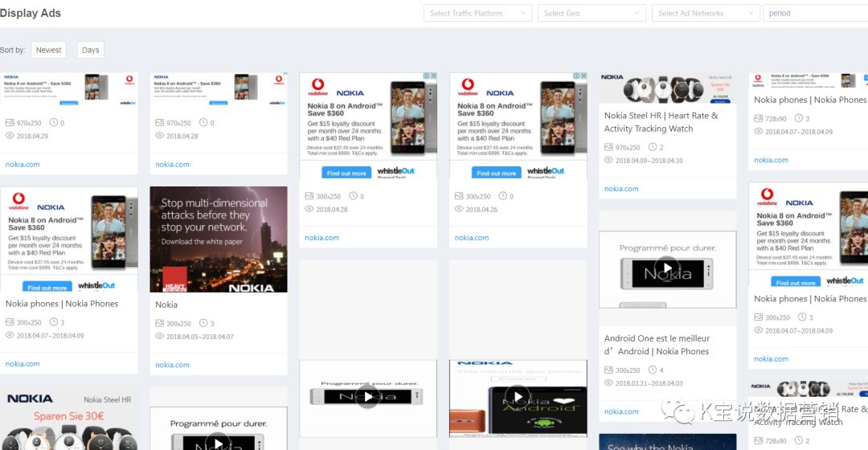Click Find out more in the 2018.04.26 ad
Viewport: 868px width, 450px height.
pos(496,174)
